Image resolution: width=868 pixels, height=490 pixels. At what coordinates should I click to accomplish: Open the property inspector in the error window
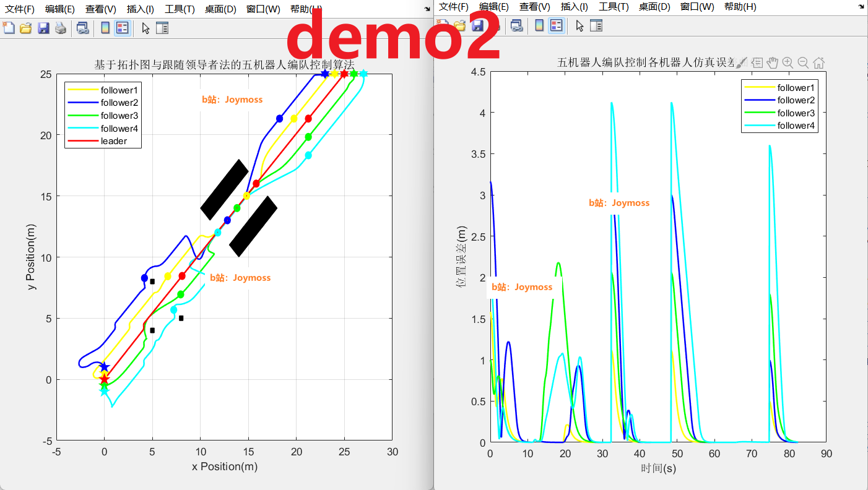point(596,25)
